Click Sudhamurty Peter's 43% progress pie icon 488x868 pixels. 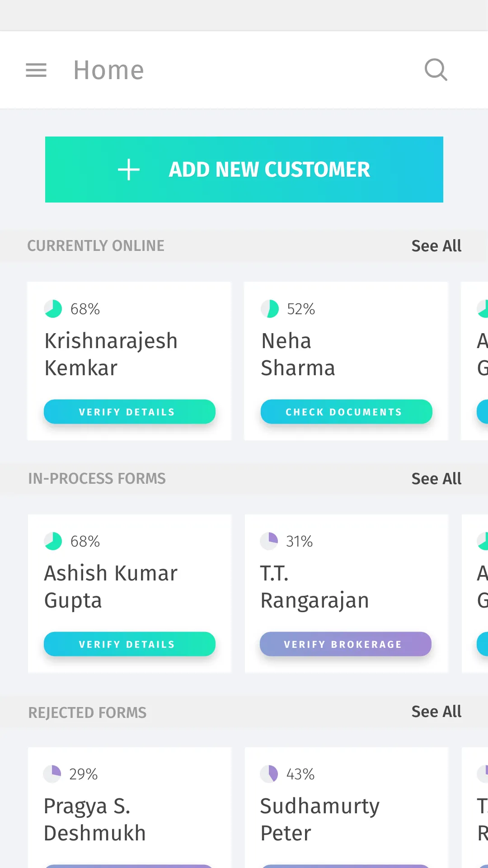coord(269,774)
